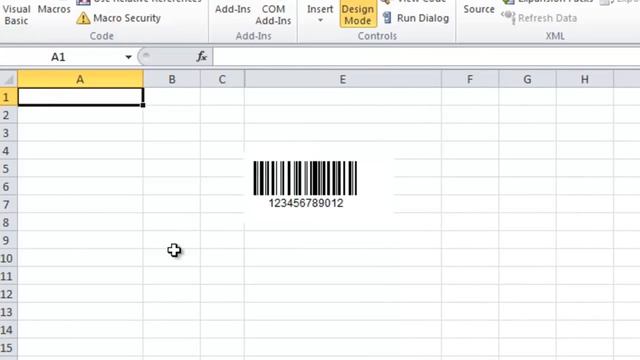Toggle Design Mode off
The width and height of the screenshot is (640, 360).
point(358,14)
